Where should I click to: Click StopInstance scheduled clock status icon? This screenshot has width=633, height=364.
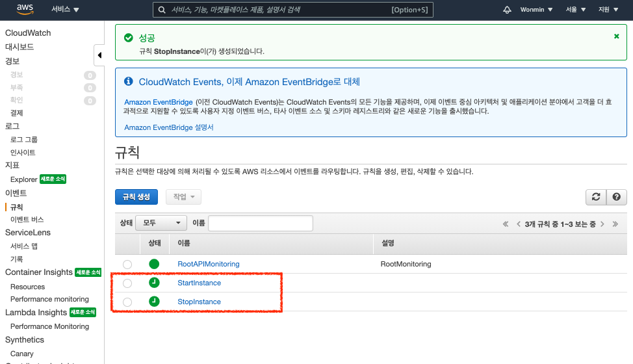154,302
